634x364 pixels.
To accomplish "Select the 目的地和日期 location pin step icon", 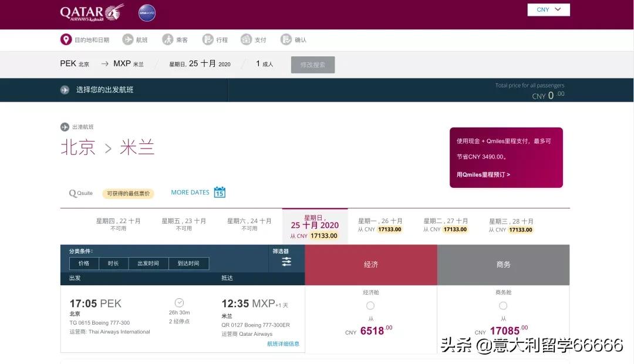I will click(x=66, y=39).
